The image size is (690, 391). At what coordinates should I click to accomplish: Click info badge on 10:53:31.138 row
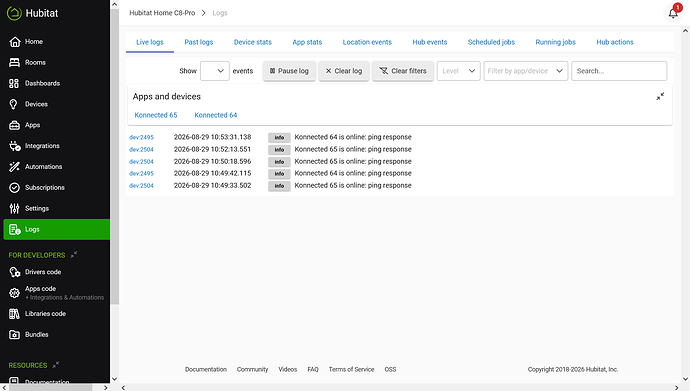point(279,138)
